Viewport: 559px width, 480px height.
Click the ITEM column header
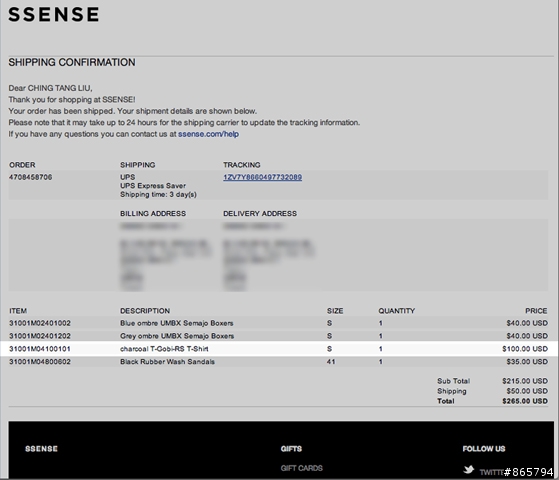18,311
